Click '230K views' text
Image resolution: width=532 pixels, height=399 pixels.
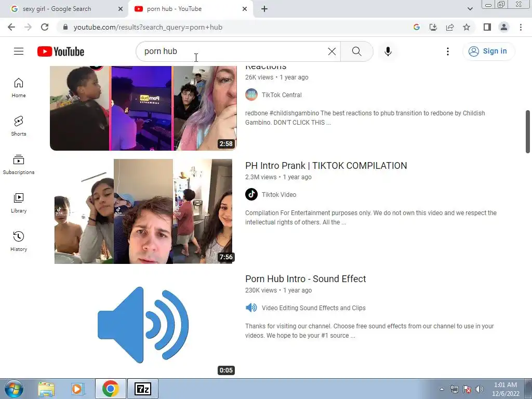click(x=261, y=290)
